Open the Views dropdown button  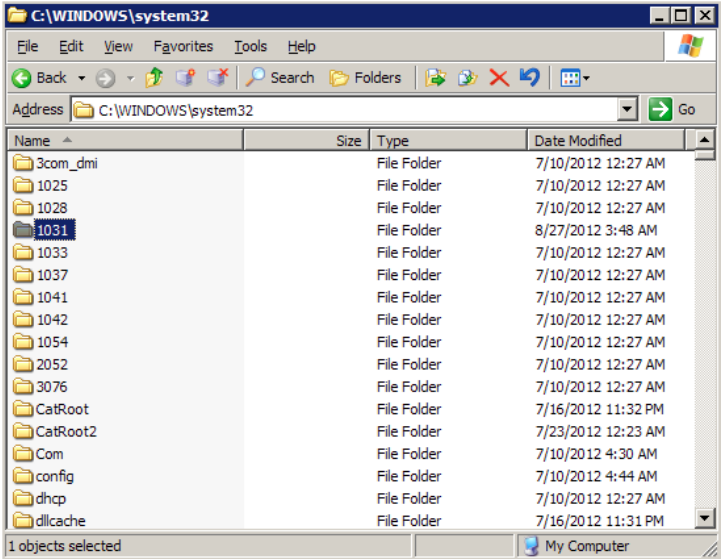(x=575, y=78)
